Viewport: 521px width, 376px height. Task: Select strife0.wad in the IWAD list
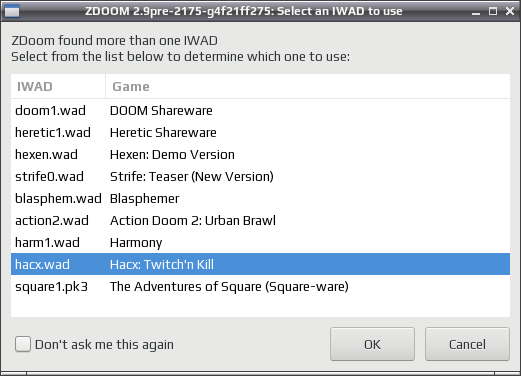pyautogui.click(x=260, y=176)
